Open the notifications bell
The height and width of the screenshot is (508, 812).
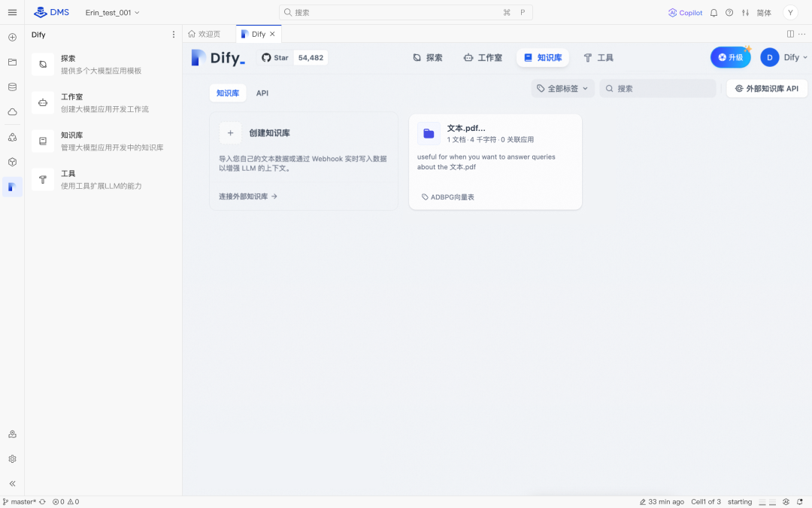[x=714, y=13]
